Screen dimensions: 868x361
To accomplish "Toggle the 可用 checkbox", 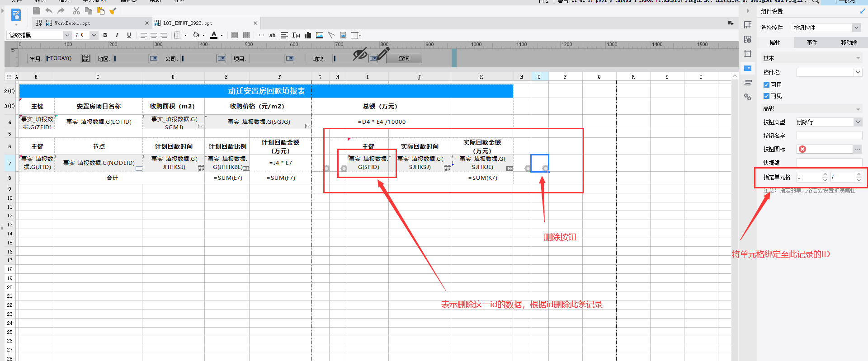I will click(766, 84).
